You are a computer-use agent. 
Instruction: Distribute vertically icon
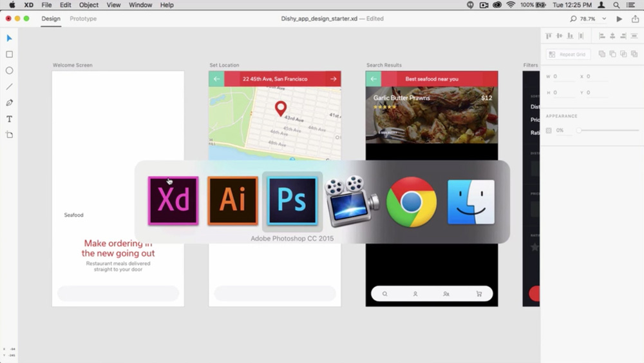coord(581,36)
